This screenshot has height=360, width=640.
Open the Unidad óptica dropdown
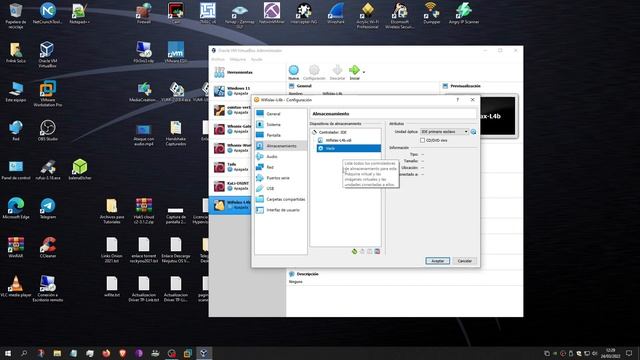pyautogui.click(x=444, y=132)
